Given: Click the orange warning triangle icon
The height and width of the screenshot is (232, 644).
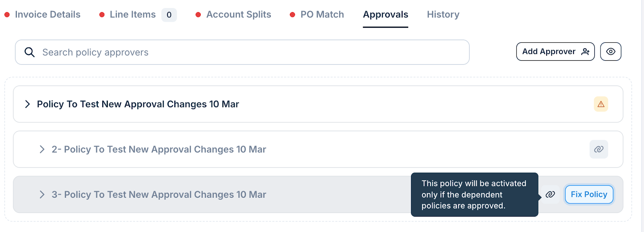Looking at the screenshot, I should coord(601,104).
